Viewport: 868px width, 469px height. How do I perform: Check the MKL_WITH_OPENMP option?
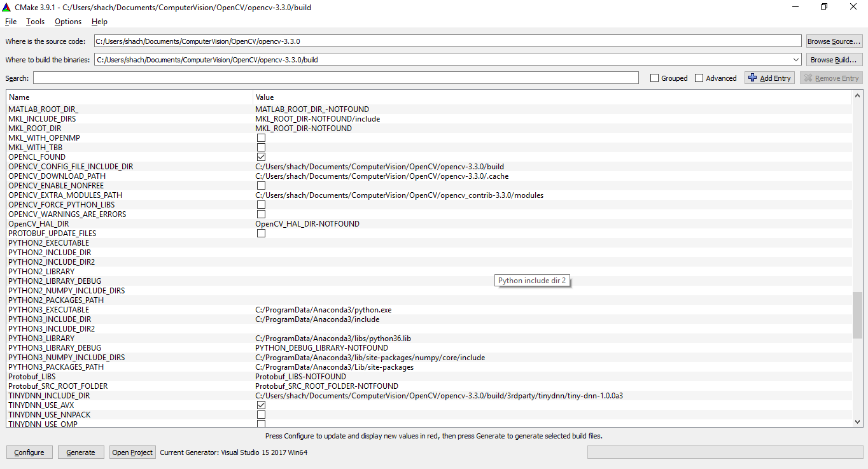tap(261, 137)
